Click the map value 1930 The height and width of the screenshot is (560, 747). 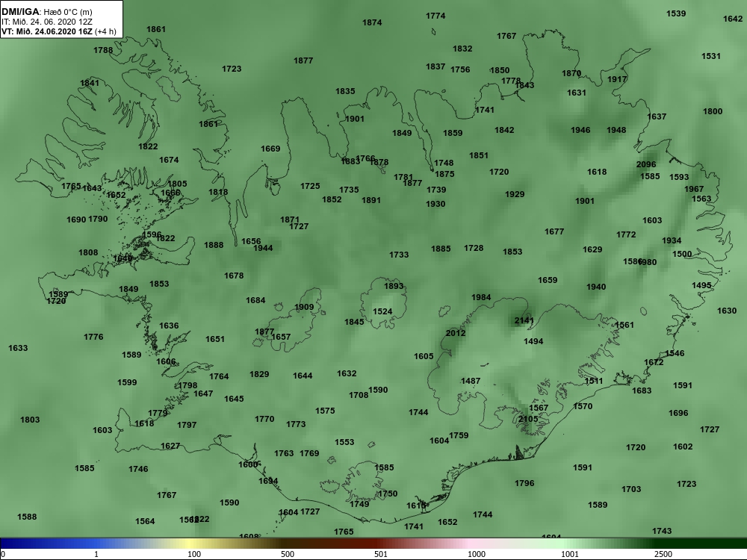[x=436, y=204]
